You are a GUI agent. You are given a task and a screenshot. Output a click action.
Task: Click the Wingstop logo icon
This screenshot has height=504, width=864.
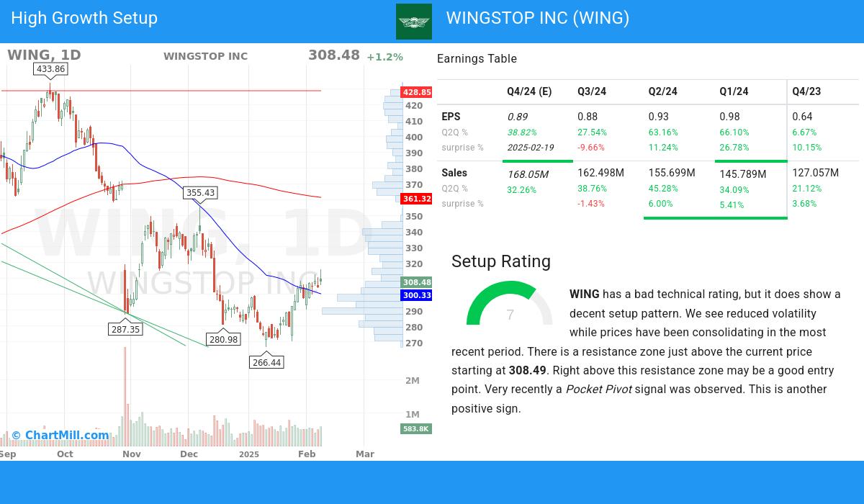point(414,22)
